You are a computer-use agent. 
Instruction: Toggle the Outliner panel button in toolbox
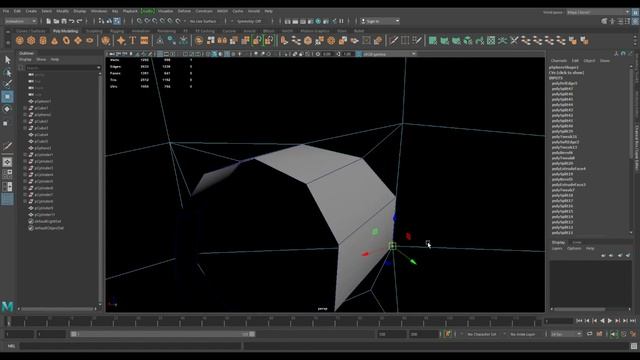[x=7, y=199]
